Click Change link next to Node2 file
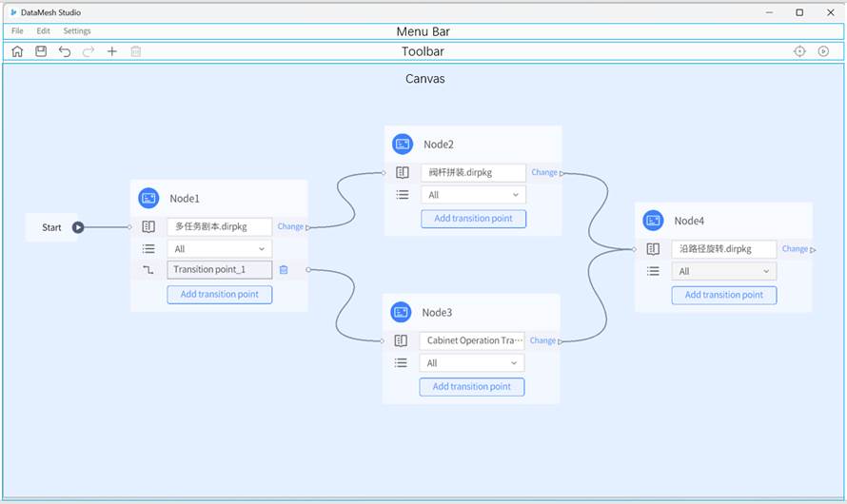The height and width of the screenshot is (504, 847). click(543, 173)
